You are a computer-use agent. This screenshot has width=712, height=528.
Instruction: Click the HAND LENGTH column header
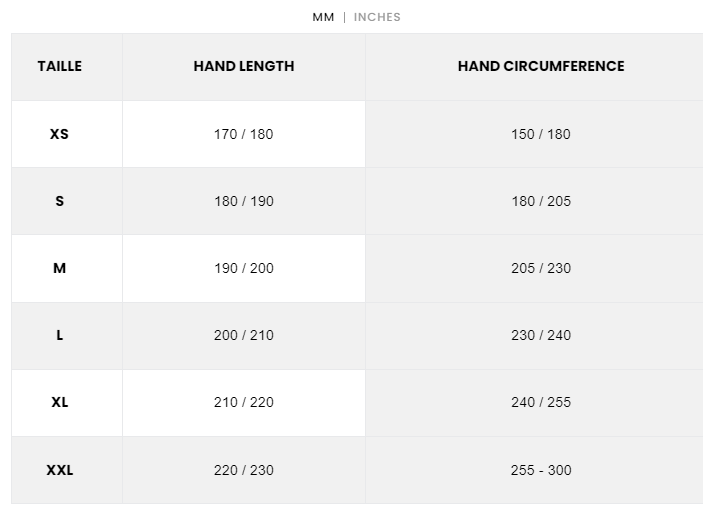(244, 66)
